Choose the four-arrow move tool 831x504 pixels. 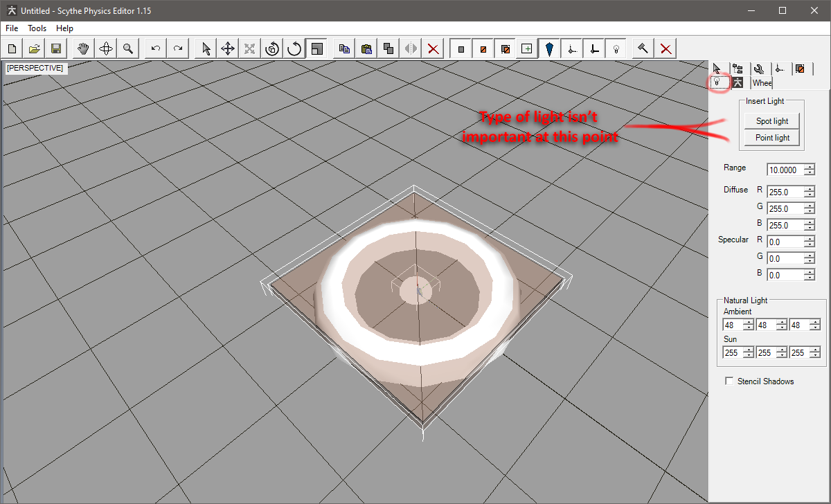pyautogui.click(x=228, y=48)
